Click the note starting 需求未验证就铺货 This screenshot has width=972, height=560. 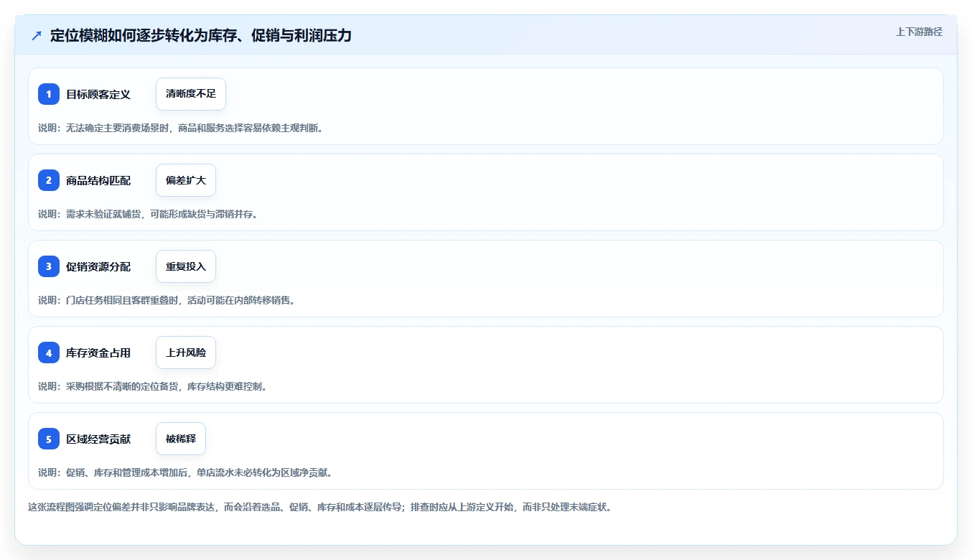click(148, 214)
